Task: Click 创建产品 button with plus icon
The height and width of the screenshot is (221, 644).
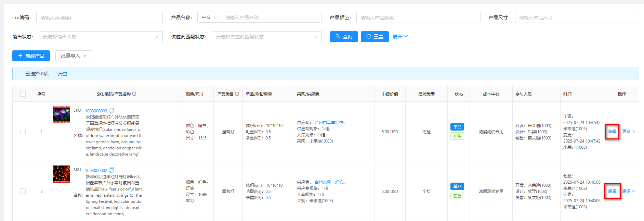Action: pyautogui.click(x=31, y=56)
